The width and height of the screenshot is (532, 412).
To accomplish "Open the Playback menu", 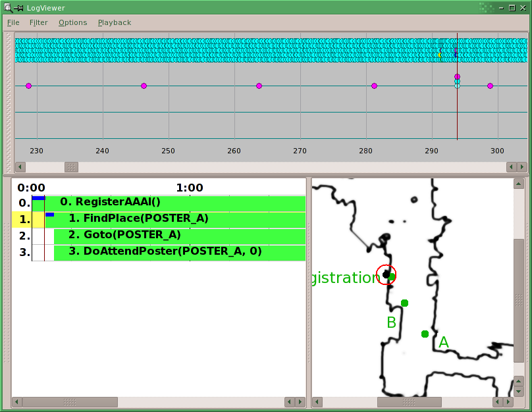I will tap(115, 23).
